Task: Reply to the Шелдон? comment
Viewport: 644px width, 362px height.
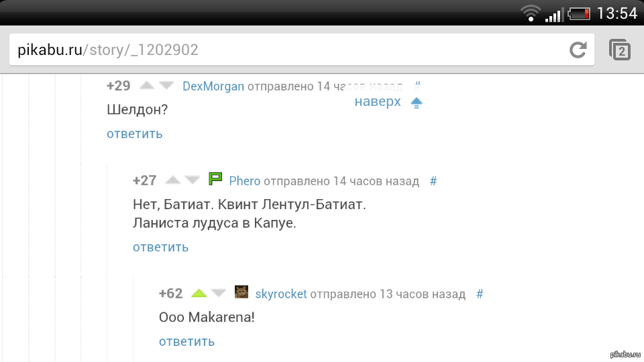Action: 135,134
